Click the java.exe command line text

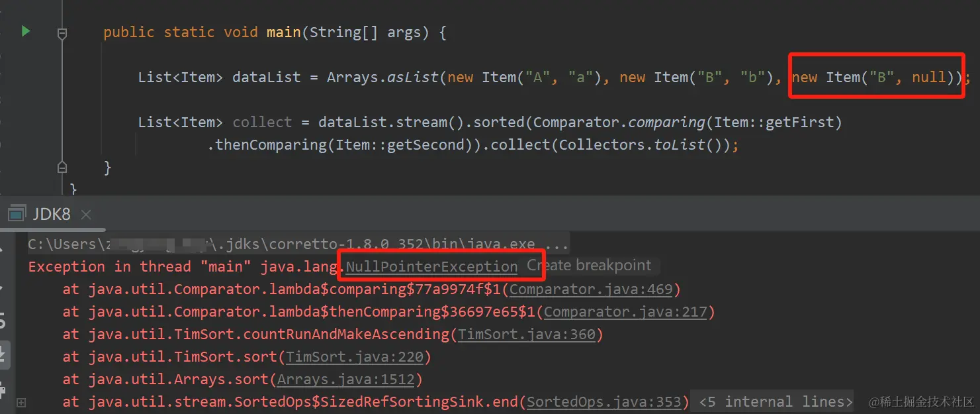pyautogui.click(x=298, y=244)
